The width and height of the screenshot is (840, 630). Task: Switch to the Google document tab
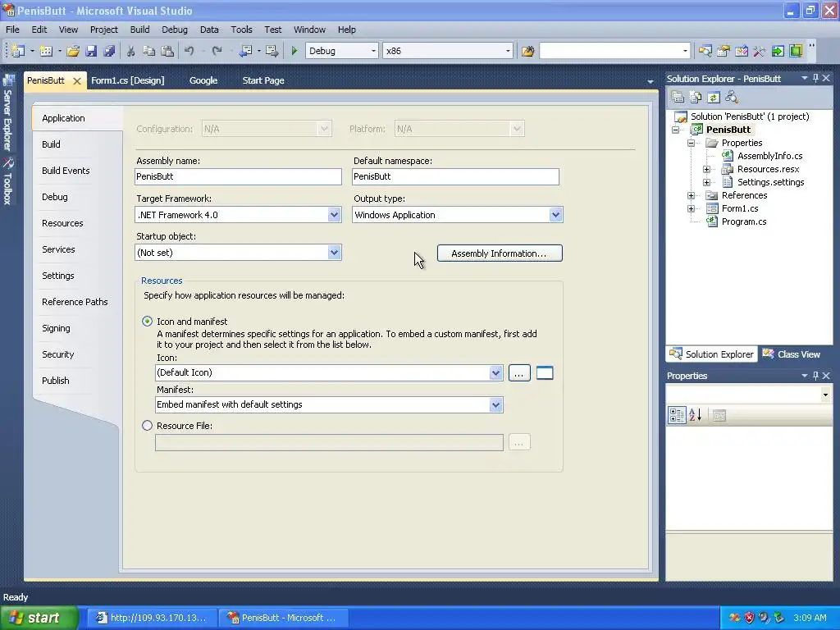point(203,80)
